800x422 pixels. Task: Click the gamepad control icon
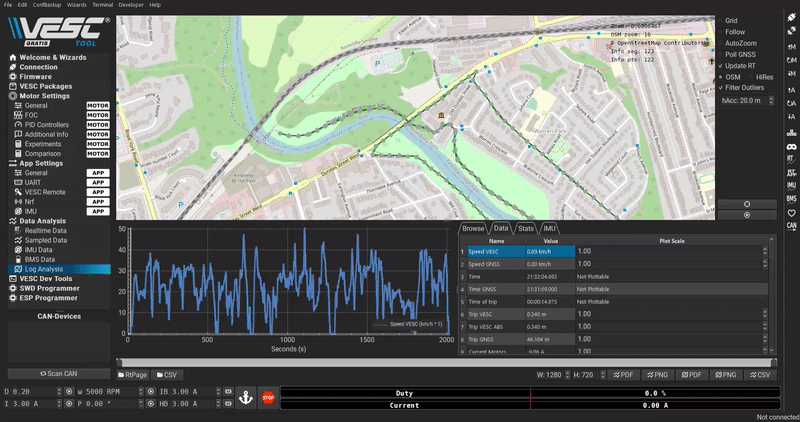tap(791, 146)
